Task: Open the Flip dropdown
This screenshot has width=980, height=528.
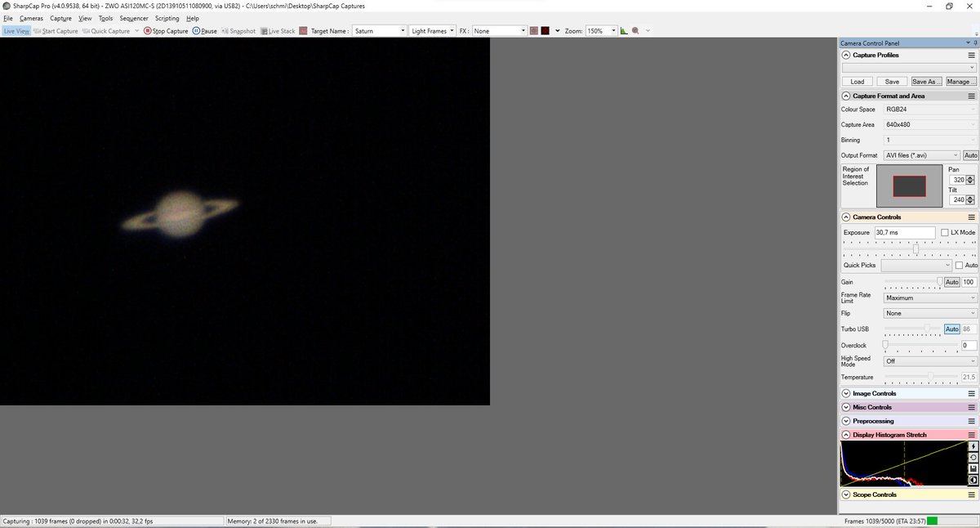Action: point(930,313)
